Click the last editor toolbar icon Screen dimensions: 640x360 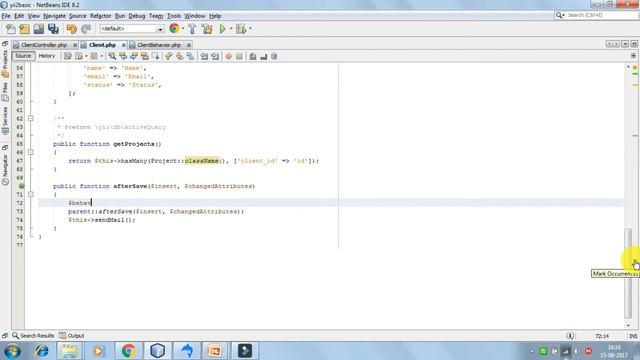pyautogui.click(x=274, y=56)
